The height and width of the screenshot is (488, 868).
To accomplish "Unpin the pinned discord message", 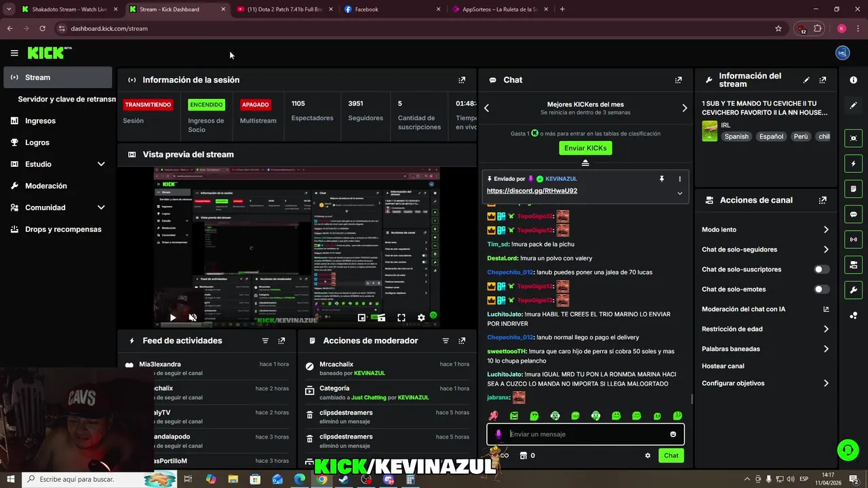I will click(662, 179).
